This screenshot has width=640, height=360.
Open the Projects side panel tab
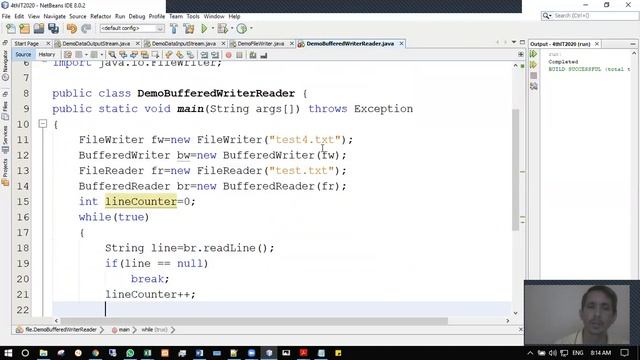pyautogui.click(x=5, y=173)
